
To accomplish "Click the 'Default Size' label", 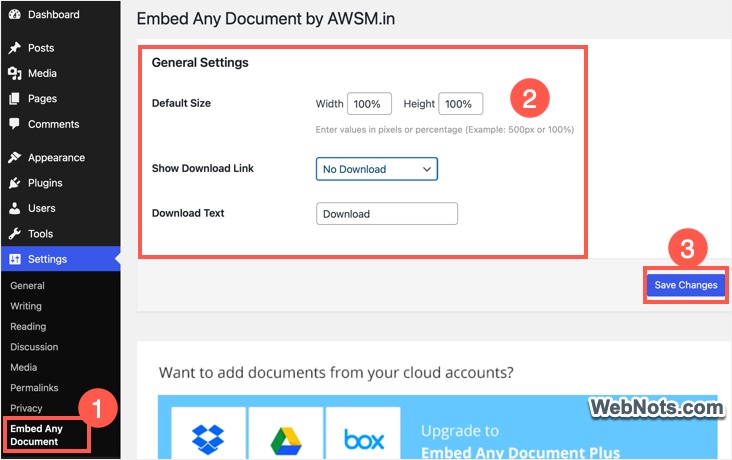I will pos(181,103).
